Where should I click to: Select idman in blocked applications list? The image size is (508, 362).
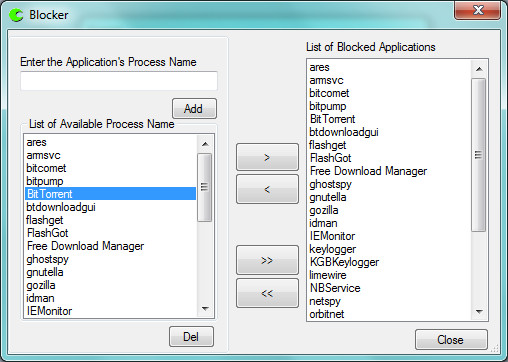(x=389, y=223)
